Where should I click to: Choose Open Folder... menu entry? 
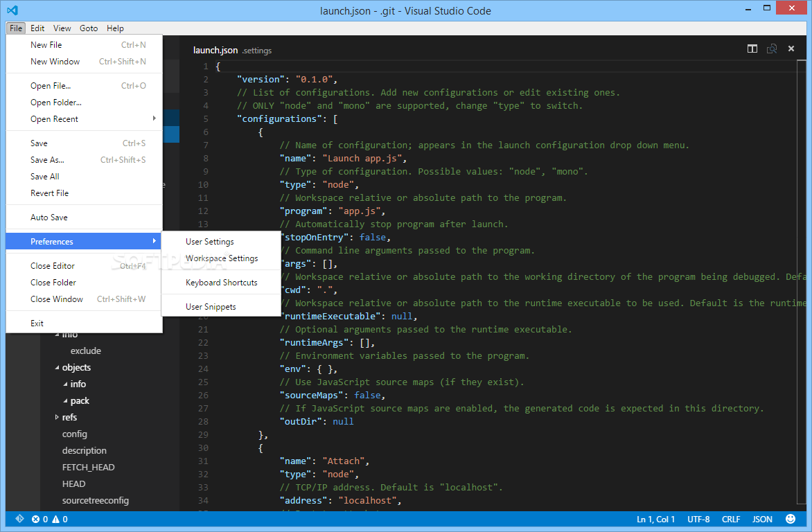(x=85, y=103)
